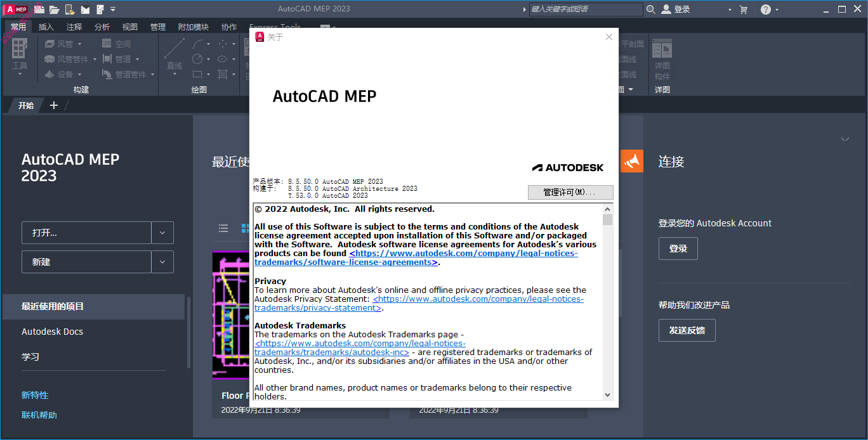Switch to the 分析 ribbon tab
This screenshot has width=868, height=440.
102,27
